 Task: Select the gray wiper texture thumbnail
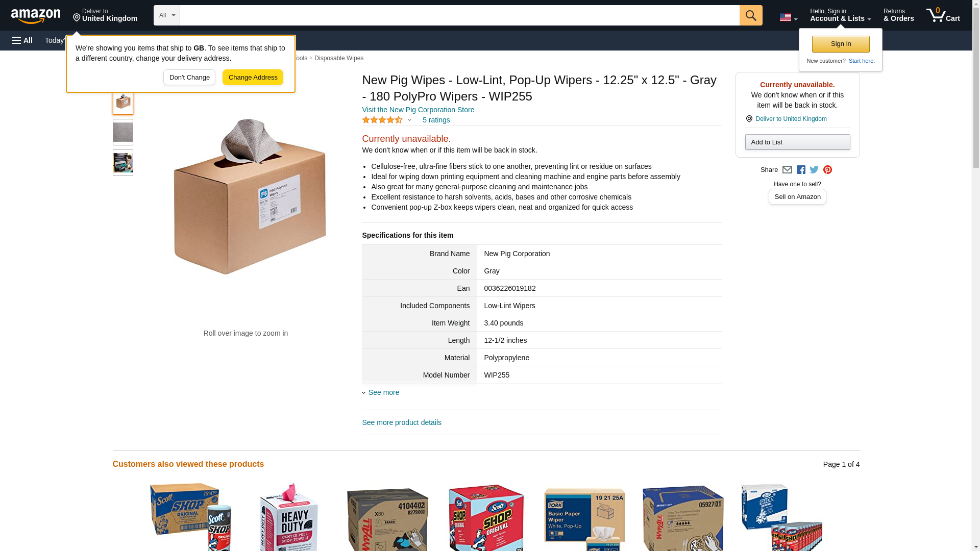click(x=123, y=132)
